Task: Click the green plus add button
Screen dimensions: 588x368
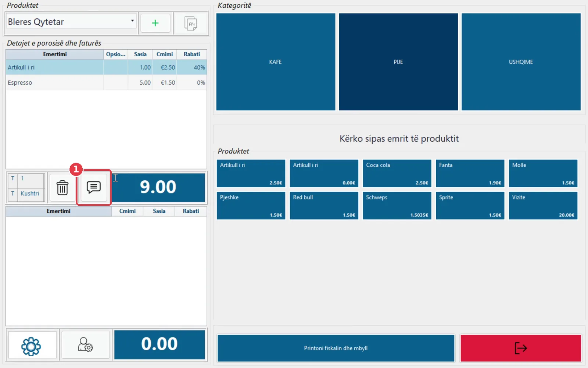Action: (155, 23)
